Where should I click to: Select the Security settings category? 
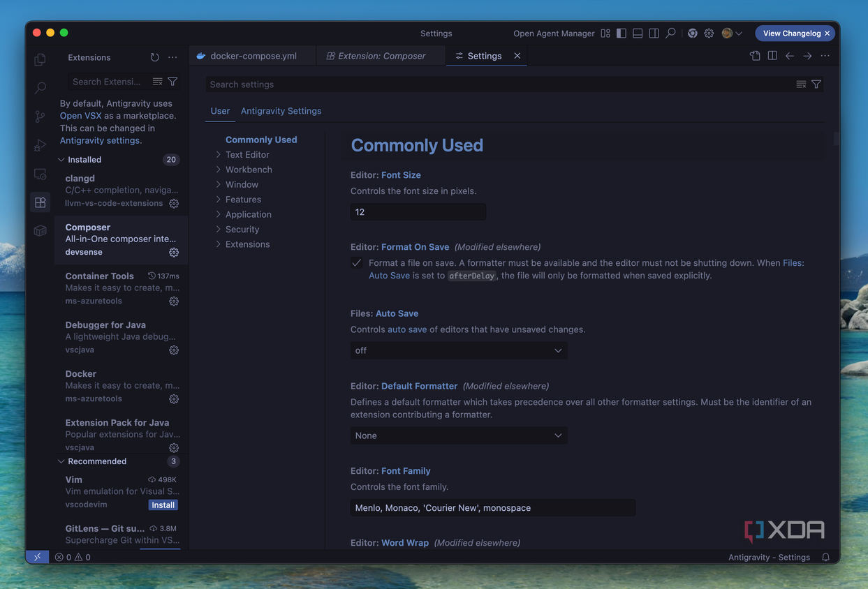242,230
